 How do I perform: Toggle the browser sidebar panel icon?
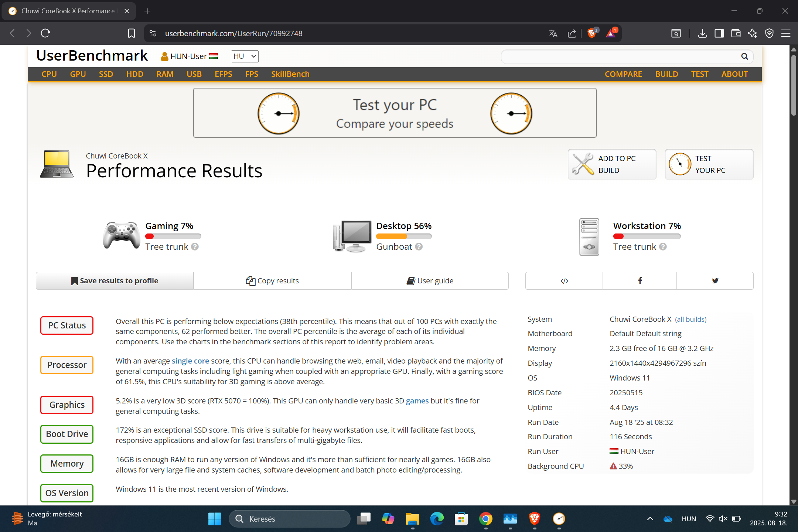719,33
